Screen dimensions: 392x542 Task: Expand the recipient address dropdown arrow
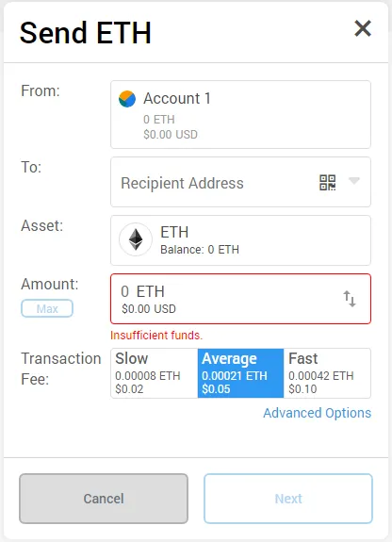(354, 181)
